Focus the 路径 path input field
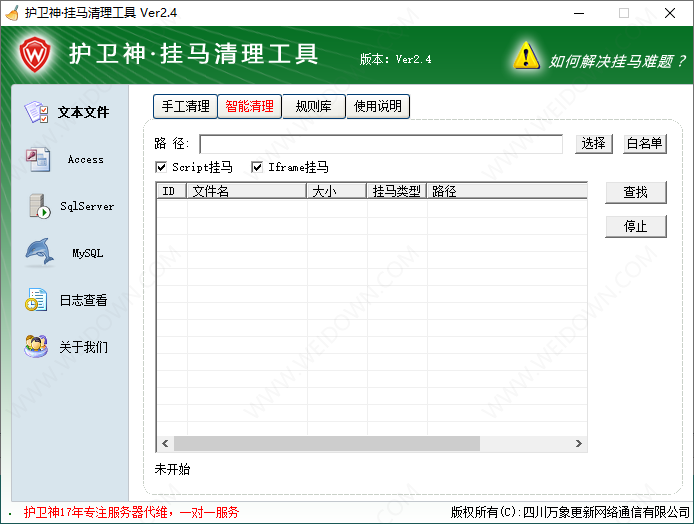The image size is (694, 524). click(381, 144)
